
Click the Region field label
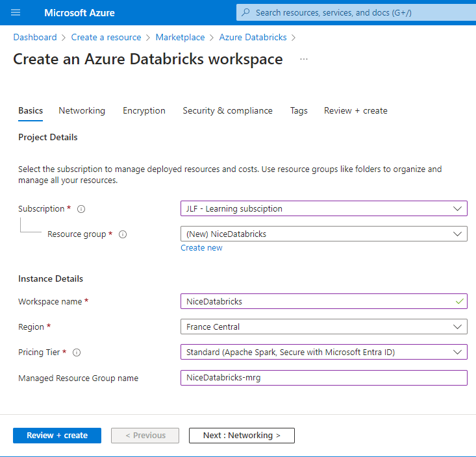pyautogui.click(x=31, y=327)
